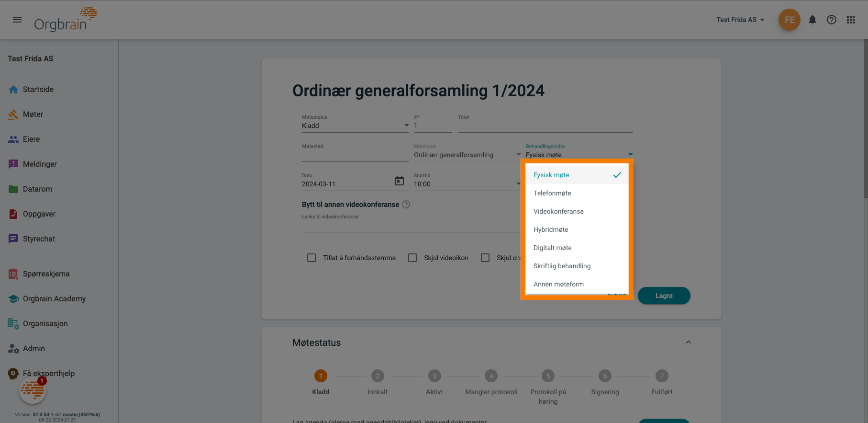Click the Styrechat chat icon
868x423 pixels.
coord(13,239)
